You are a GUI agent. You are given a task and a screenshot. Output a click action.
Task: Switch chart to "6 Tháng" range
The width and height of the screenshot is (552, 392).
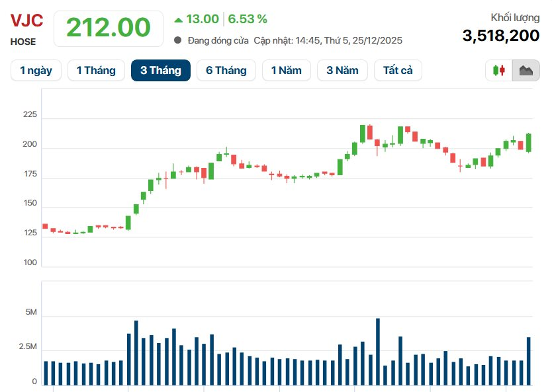point(226,70)
